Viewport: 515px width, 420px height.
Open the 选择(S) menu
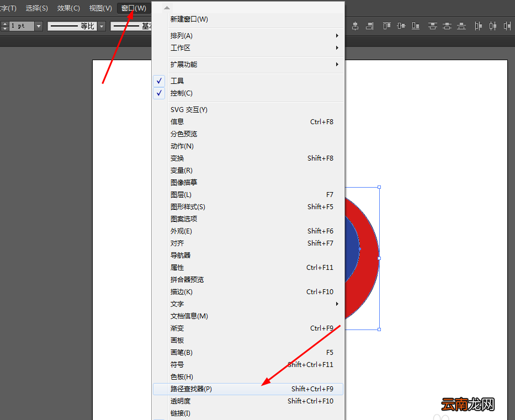(x=37, y=8)
